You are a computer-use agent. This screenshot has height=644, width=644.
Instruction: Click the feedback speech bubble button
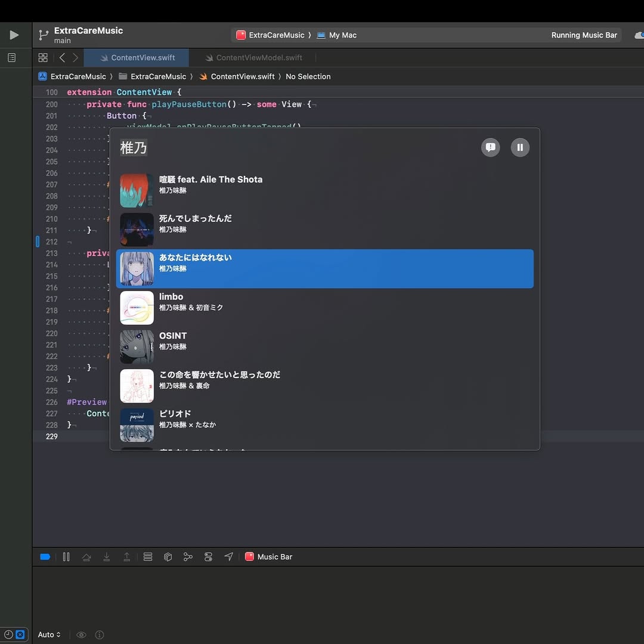[490, 147]
